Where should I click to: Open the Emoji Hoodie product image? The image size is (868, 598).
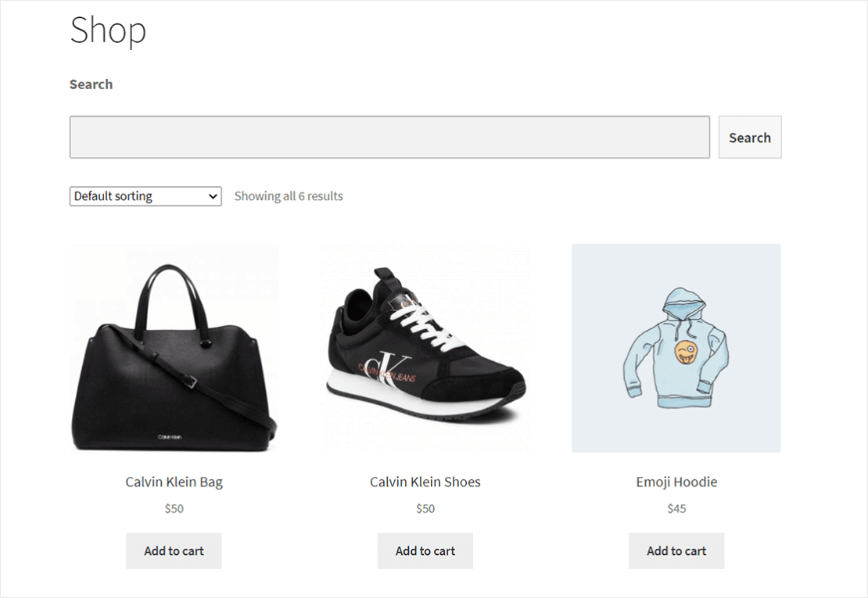coord(676,349)
